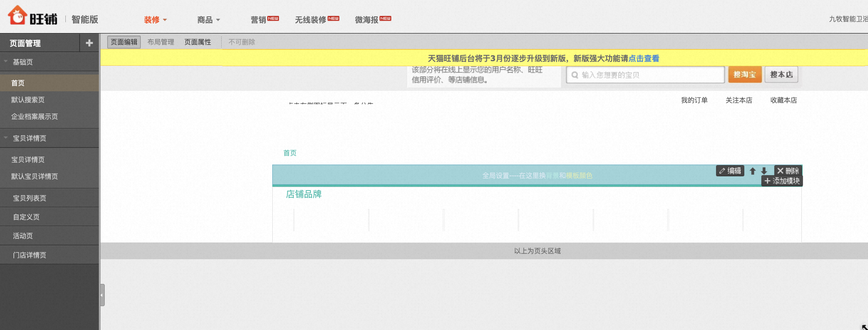Add a new page with plus icon
Image resolution: width=868 pixels, height=330 pixels.
[89, 43]
